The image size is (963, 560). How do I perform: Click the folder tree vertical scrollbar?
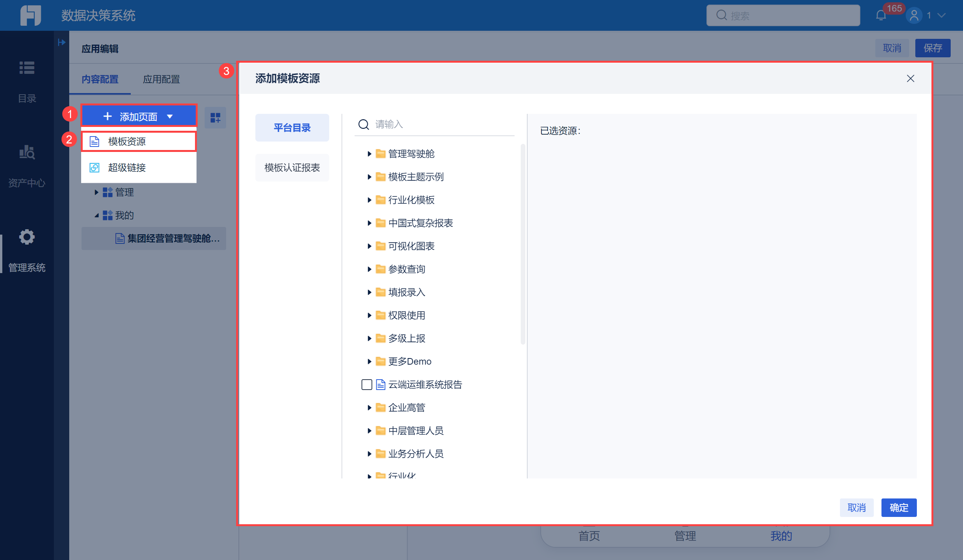[523, 244]
